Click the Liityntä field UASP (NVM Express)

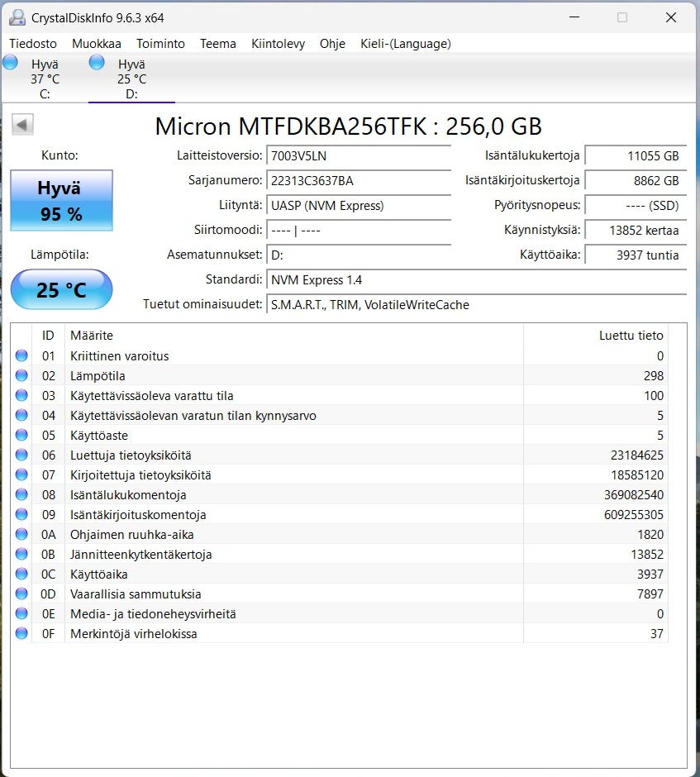pos(359,205)
